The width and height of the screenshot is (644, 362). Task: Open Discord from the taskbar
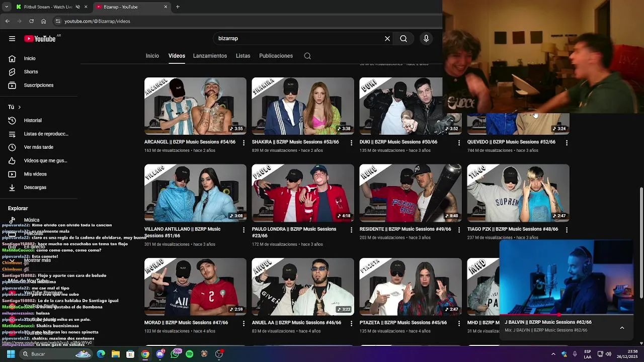(x=160, y=354)
